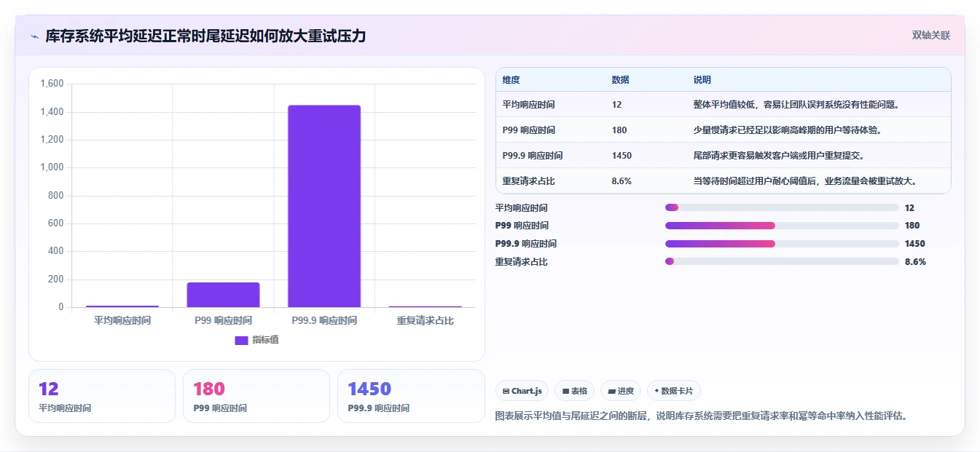
Task: Click the 1,600 y-axis label
Action: tap(52, 84)
